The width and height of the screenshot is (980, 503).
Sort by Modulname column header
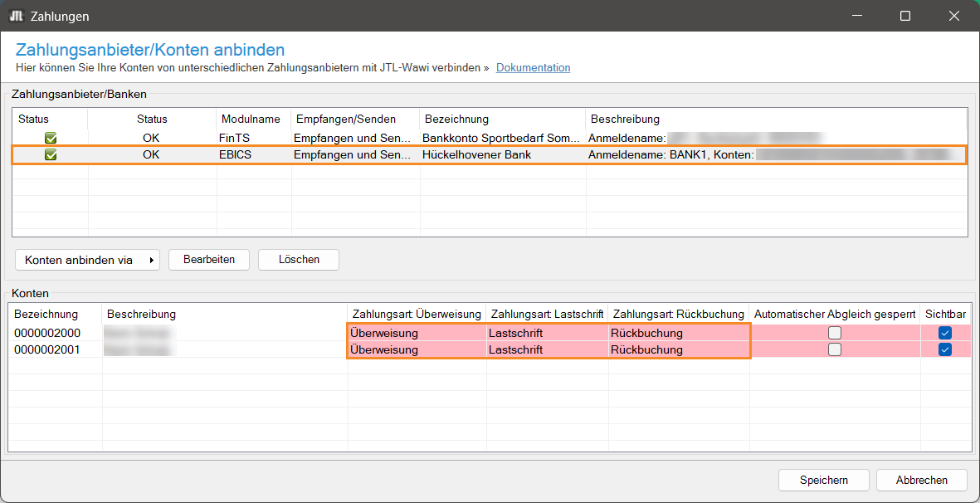251,119
